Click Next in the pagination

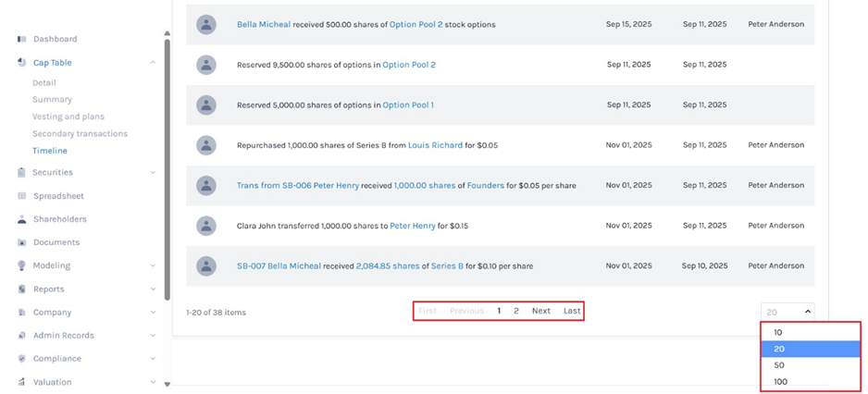point(540,311)
